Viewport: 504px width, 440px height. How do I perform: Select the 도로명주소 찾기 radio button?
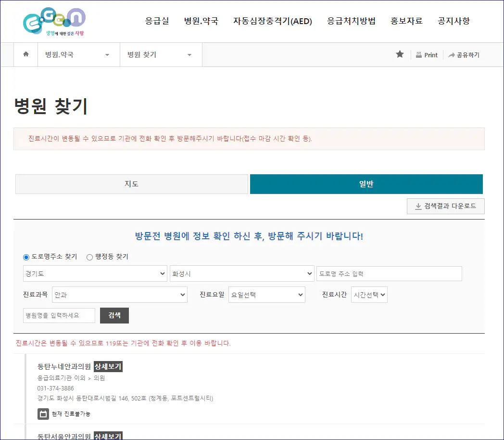(x=26, y=257)
